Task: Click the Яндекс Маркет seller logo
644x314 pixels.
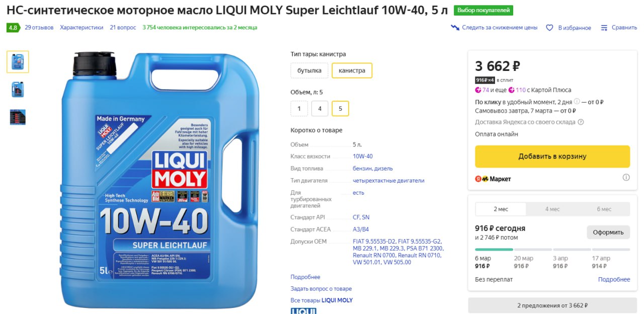Action: (493, 179)
